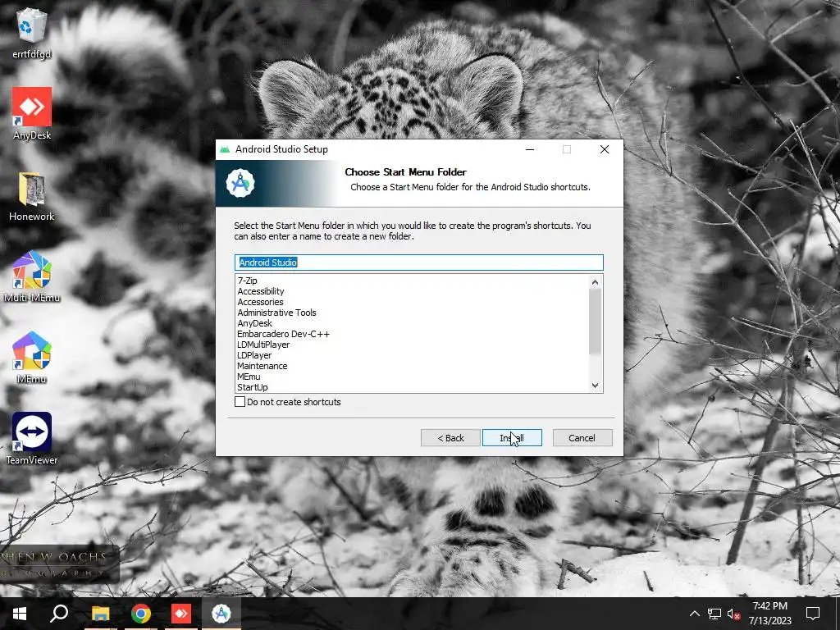840x630 pixels.
Task: Click the folder list scrollbar thumb
Action: coord(596,322)
